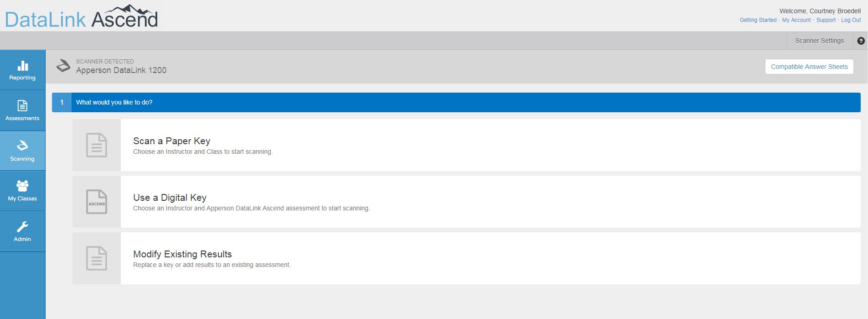Screen dimensions: 868x319
Task: Click the Ascend assessment description under Digital Key
Action: [251, 208]
